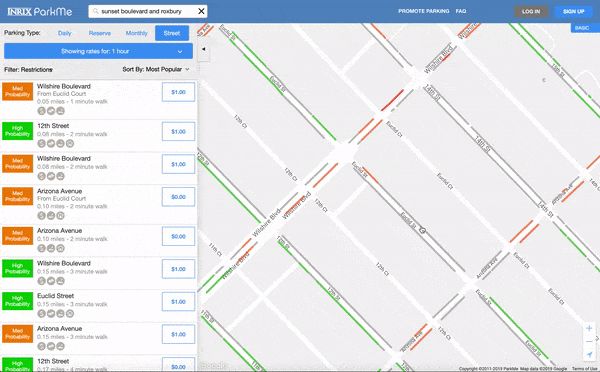Screen dimensions: 600x372
Task: Collapse the results panel with the arrow
Action: click(204, 49)
